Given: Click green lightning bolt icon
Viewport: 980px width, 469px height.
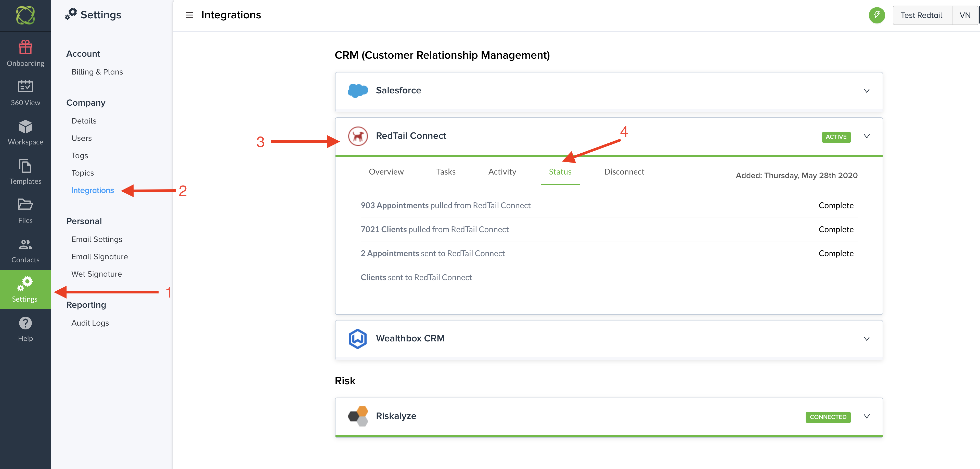Looking at the screenshot, I should (x=876, y=15).
